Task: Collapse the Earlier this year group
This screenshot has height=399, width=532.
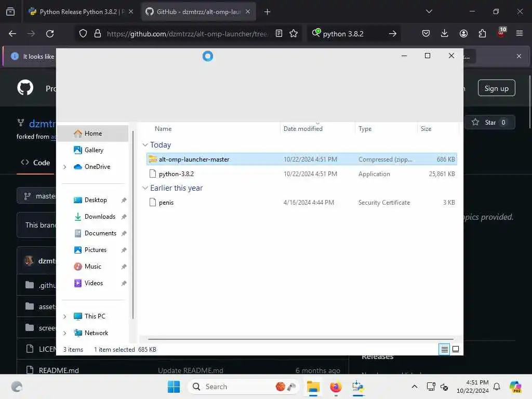Action: 145,188
